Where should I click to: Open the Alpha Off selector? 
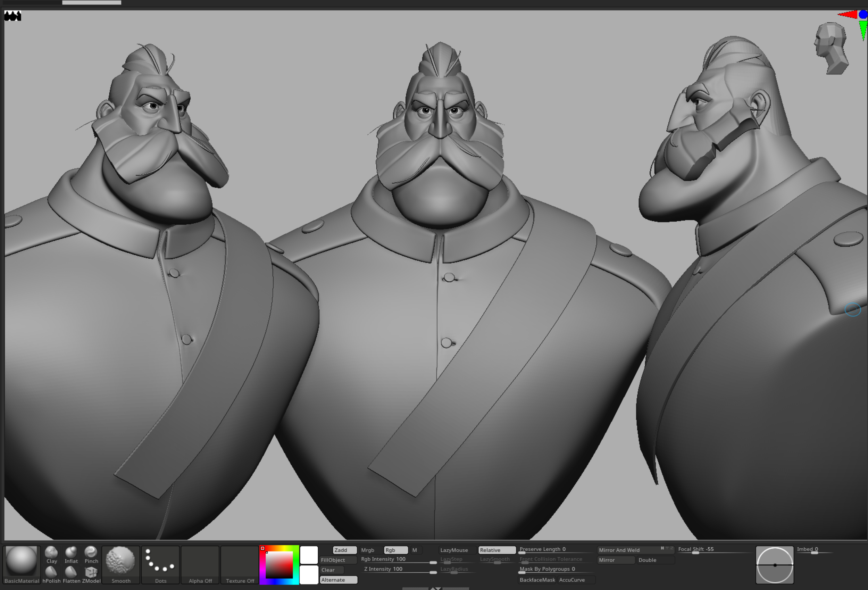200,564
